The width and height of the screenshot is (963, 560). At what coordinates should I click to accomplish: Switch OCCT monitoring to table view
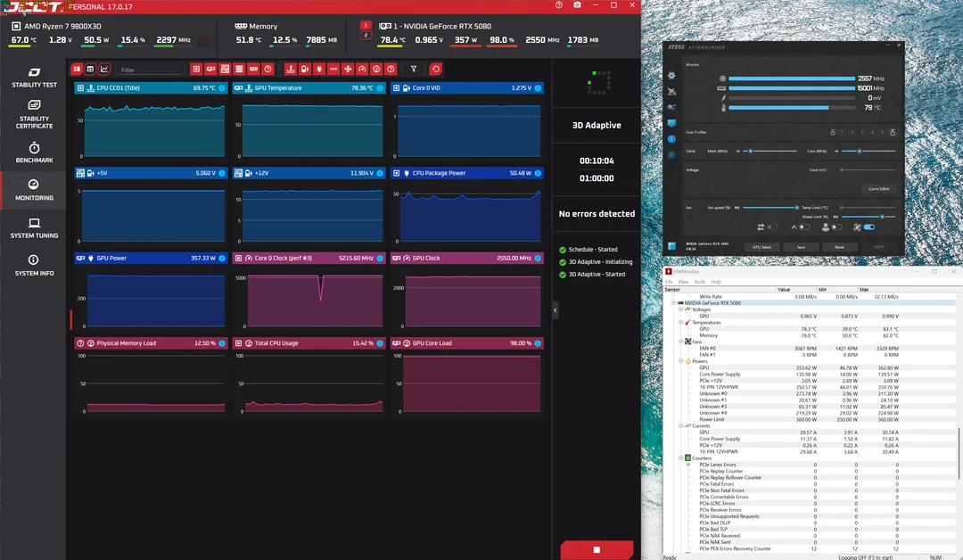coord(90,69)
